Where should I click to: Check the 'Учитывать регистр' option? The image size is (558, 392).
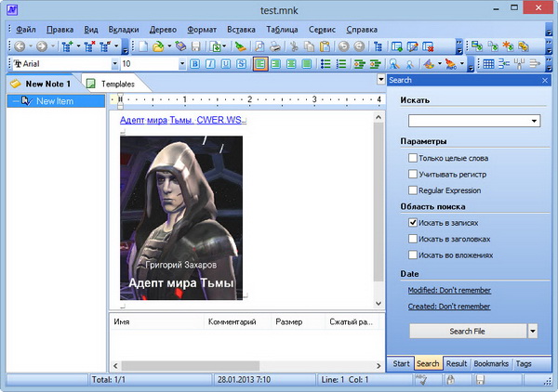coord(412,175)
